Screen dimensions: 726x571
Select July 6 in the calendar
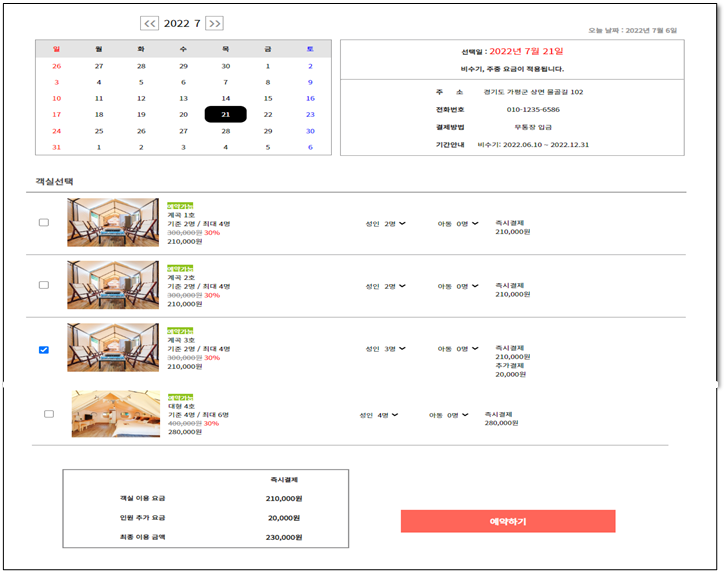(183, 82)
